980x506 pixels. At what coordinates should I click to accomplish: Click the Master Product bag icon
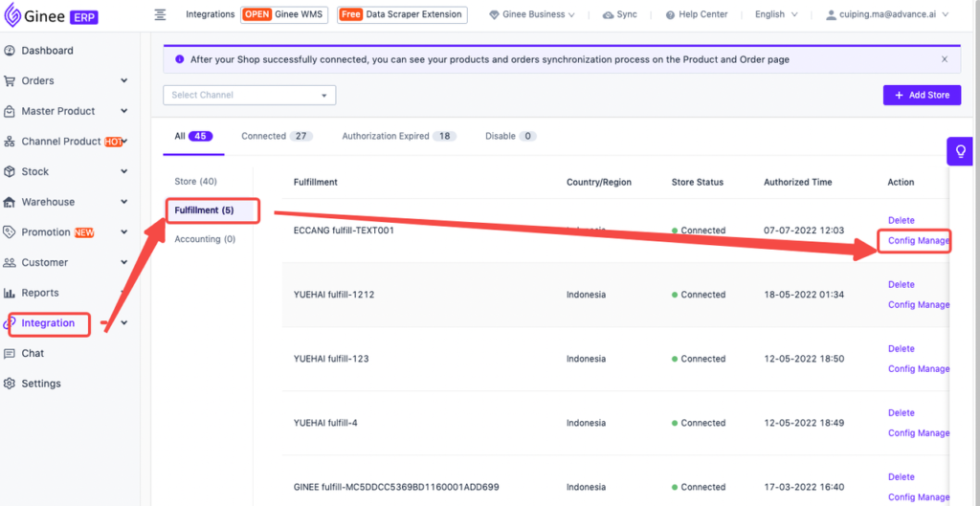click(10, 111)
